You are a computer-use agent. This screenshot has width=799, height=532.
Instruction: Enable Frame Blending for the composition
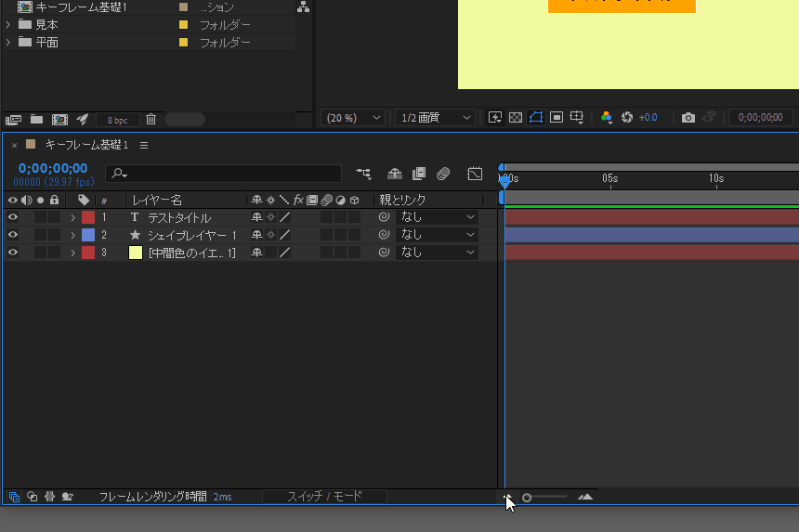(419, 174)
